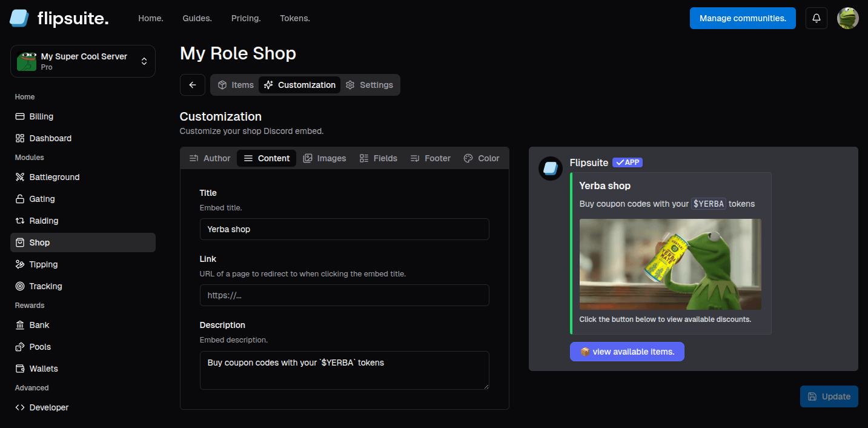Viewport: 868px width, 428px height.
Task: Click the Images tab picture icon
Action: tap(308, 158)
